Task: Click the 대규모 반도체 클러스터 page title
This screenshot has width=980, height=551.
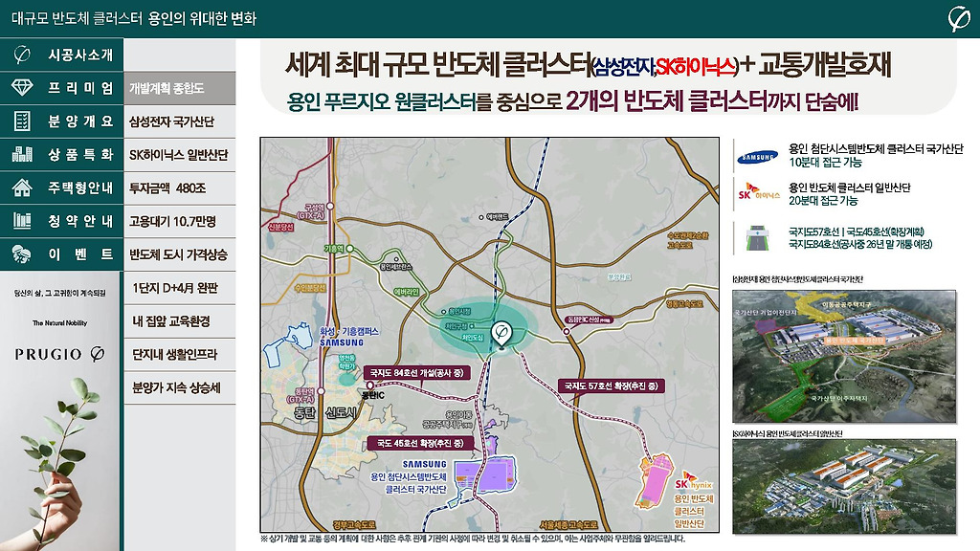Action: point(134,19)
